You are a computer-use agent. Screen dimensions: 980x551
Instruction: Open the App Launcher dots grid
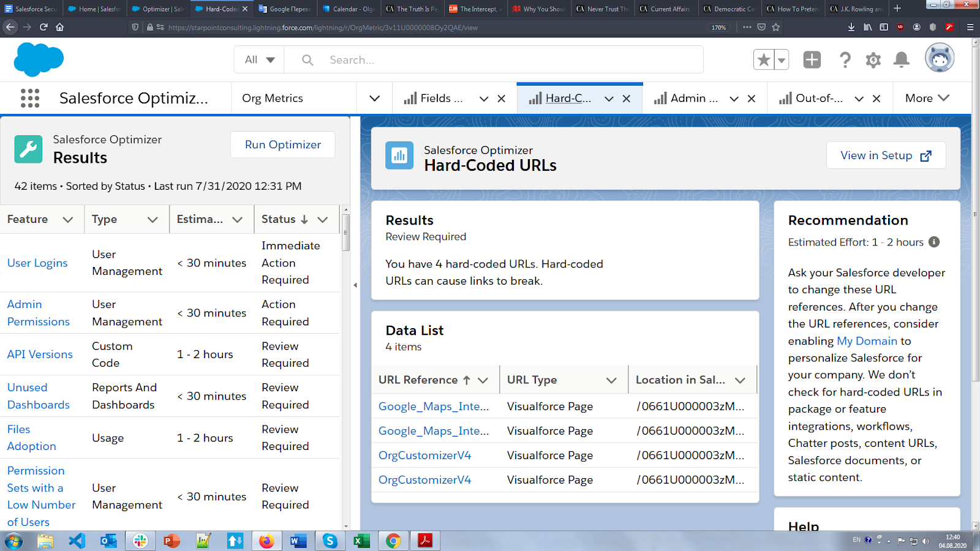click(x=30, y=98)
